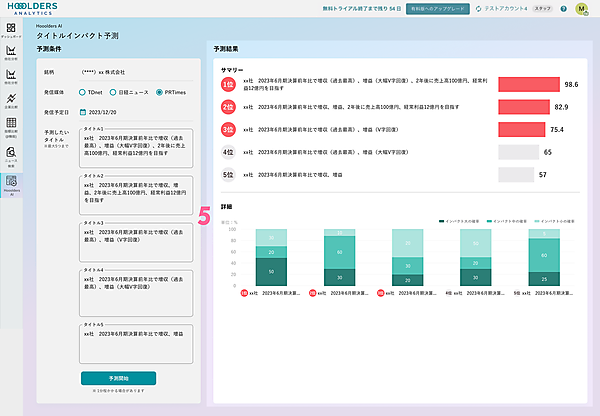Viewport: 600px width, 416px height.
Task: Select the PRTimes radio button
Action: 158,92
